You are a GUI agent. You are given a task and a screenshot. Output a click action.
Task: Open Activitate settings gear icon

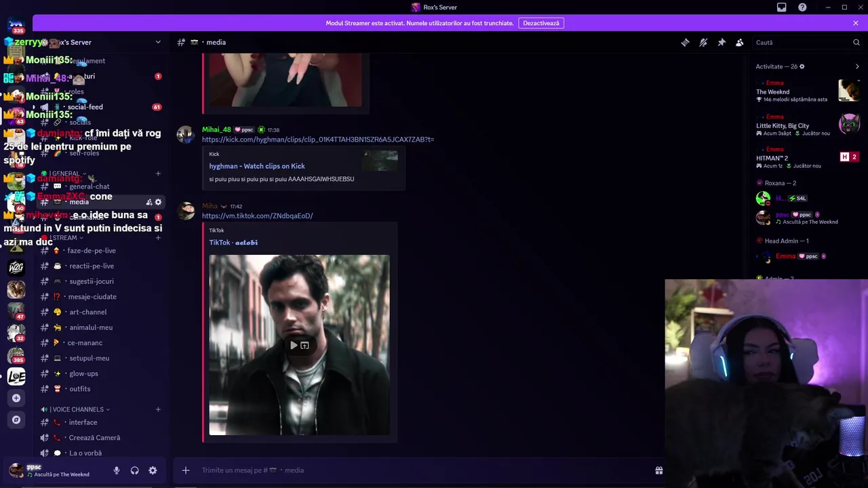pyautogui.click(x=802, y=66)
